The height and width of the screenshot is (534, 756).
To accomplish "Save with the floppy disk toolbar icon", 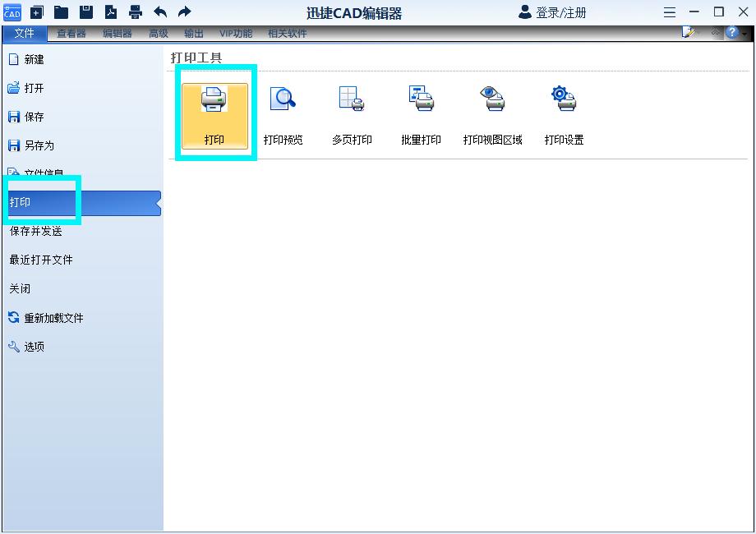I will click(85, 12).
